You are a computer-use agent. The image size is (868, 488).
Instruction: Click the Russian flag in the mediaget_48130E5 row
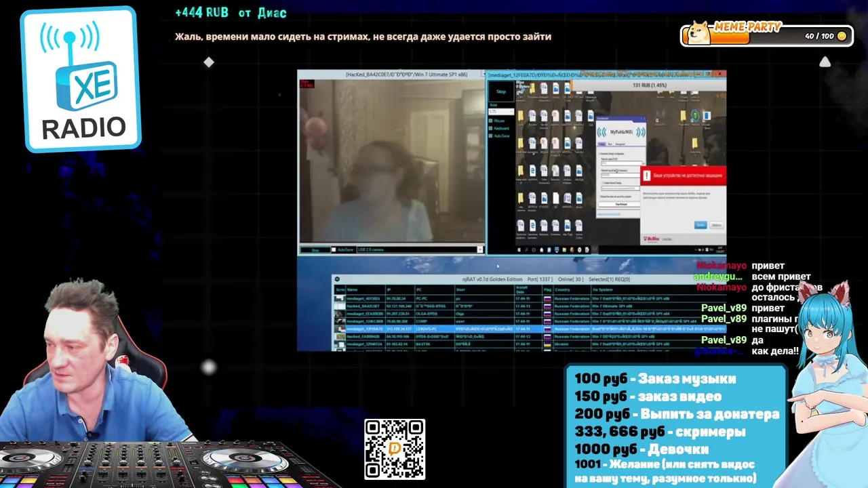click(x=547, y=298)
